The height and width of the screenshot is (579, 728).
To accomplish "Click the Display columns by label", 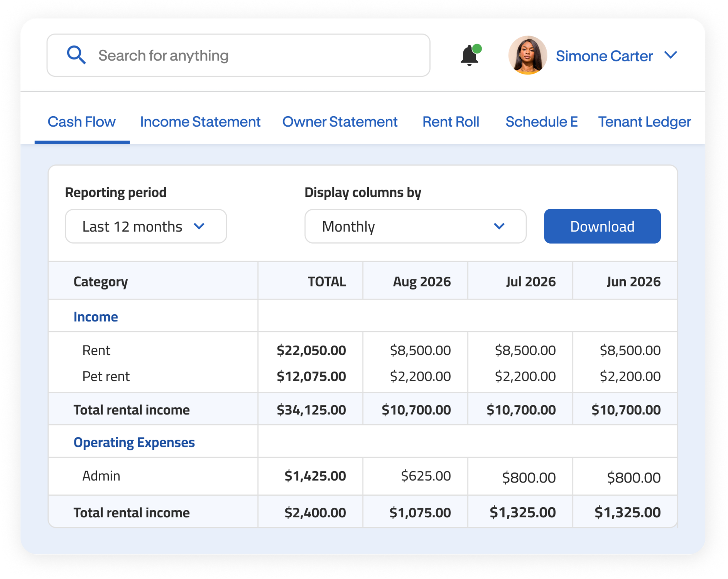I will pyautogui.click(x=363, y=192).
